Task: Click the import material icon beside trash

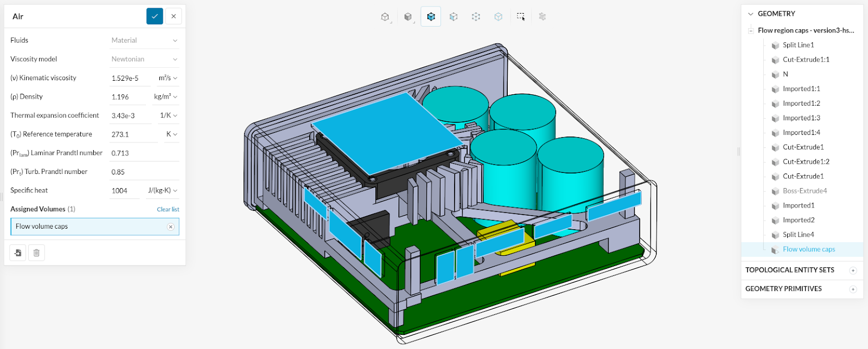Action: [18, 253]
